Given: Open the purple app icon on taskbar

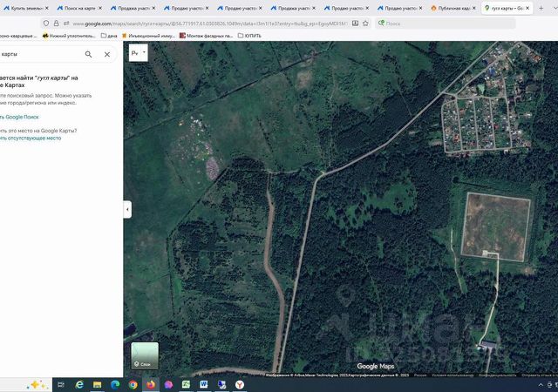Looking at the screenshot, I should coord(168,384).
